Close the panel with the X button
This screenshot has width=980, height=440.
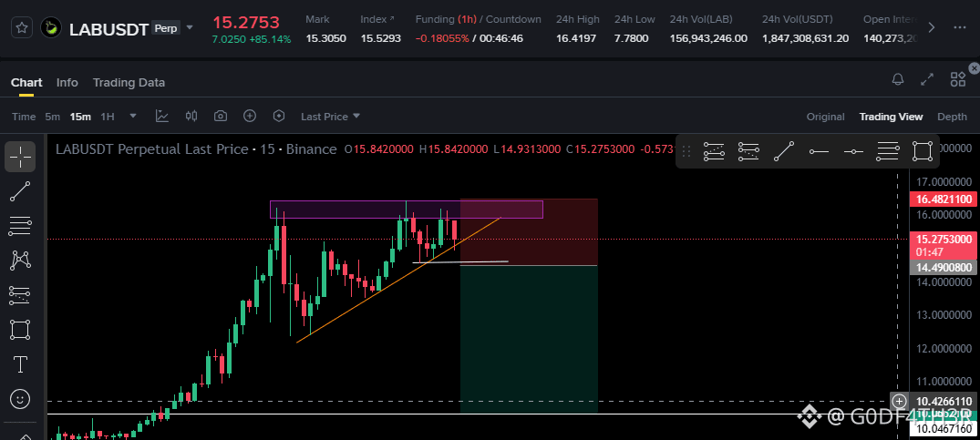(x=974, y=67)
